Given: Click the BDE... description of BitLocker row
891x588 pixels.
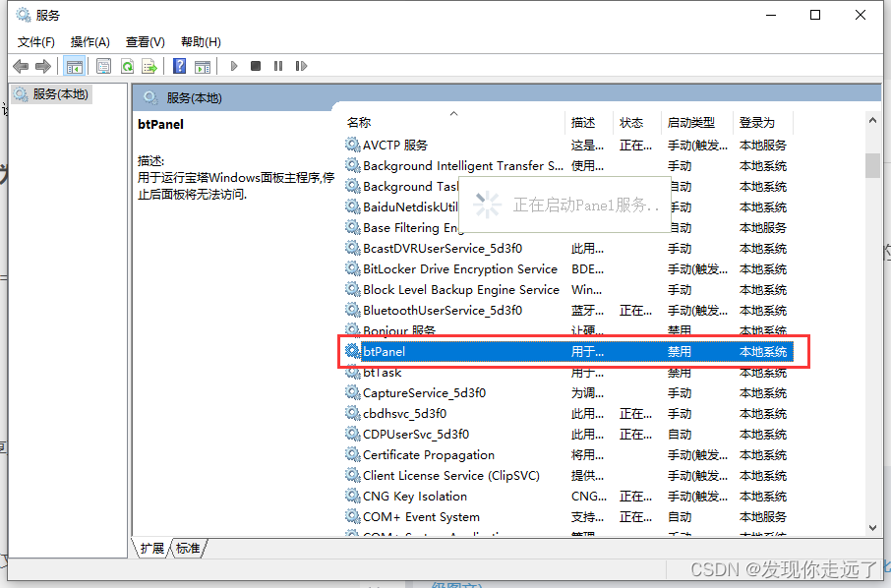Looking at the screenshot, I should coord(587,269).
